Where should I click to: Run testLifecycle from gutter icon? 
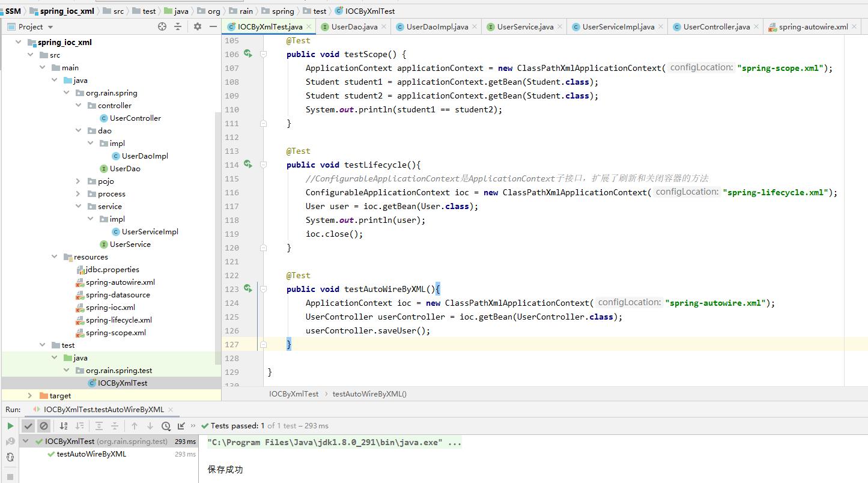coord(247,165)
